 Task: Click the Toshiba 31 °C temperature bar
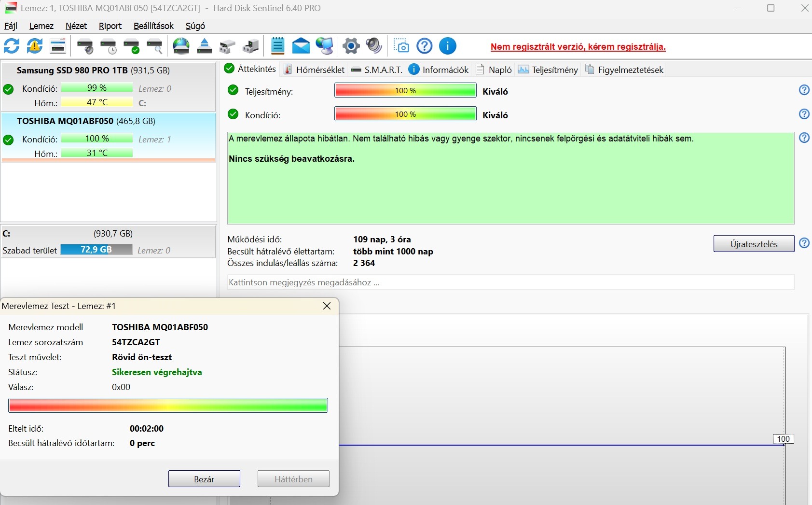[97, 153]
